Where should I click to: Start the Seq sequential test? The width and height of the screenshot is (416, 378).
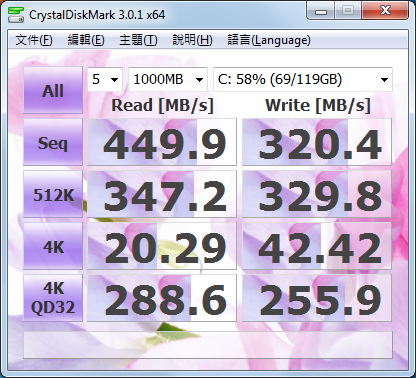pos(53,142)
